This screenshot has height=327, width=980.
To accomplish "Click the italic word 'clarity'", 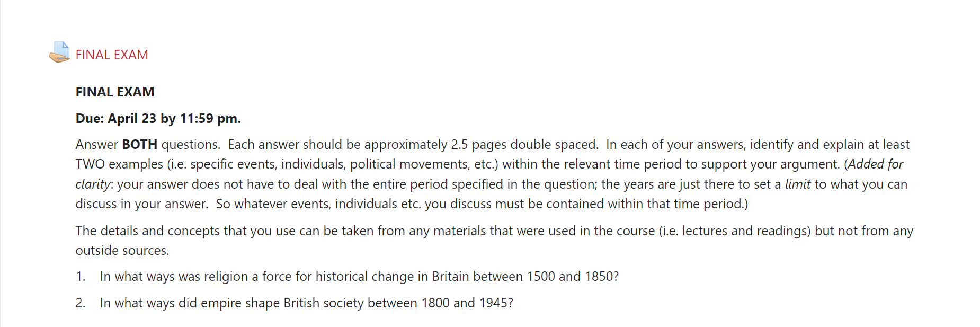I will click(x=93, y=184).
